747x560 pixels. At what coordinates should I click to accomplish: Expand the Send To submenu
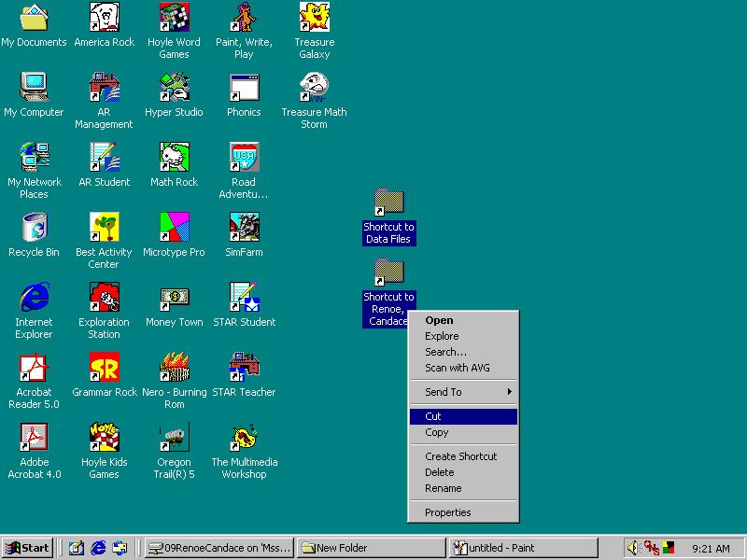coord(463,392)
